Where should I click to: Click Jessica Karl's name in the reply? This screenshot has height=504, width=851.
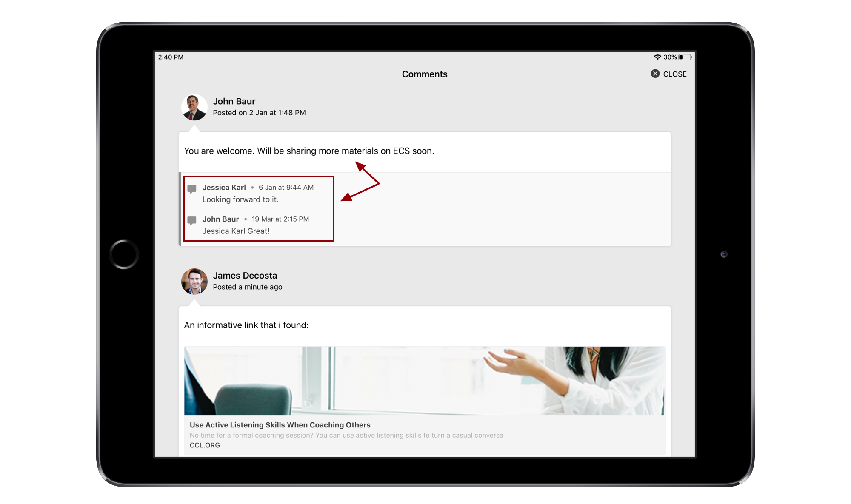[x=224, y=188]
